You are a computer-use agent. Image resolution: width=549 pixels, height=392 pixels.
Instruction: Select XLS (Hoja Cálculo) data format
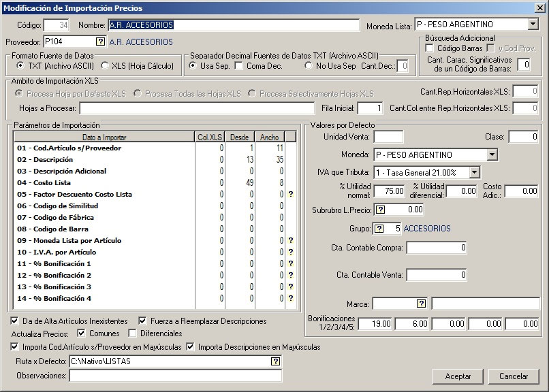[x=105, y=66]
